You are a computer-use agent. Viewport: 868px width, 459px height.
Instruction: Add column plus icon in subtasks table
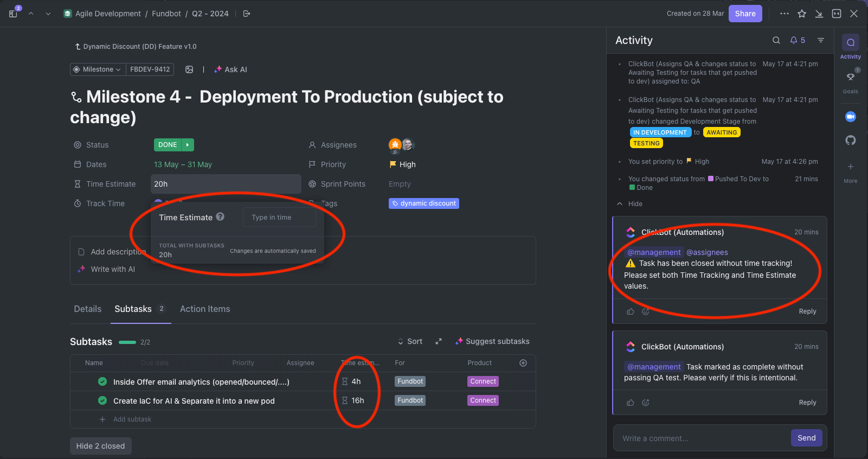pyautogui.click(x=523, y=363)
